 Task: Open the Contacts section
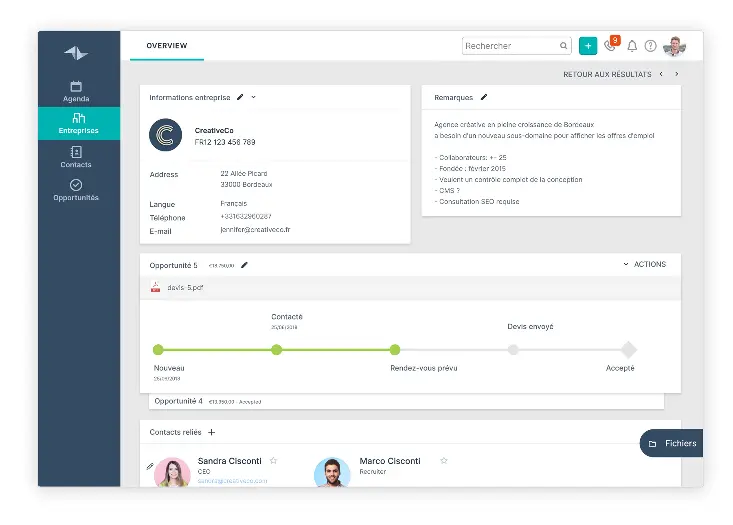click(76, 157)
